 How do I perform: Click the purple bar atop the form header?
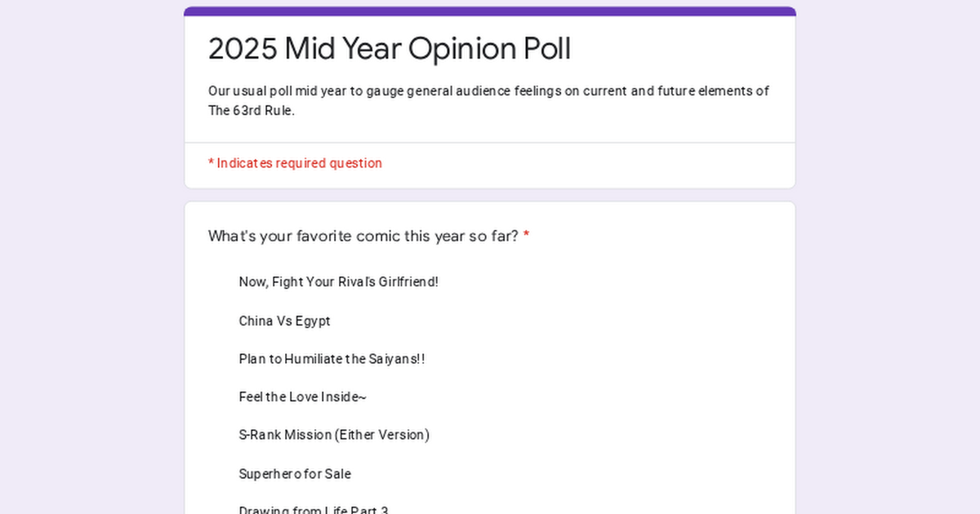(490, 11)
